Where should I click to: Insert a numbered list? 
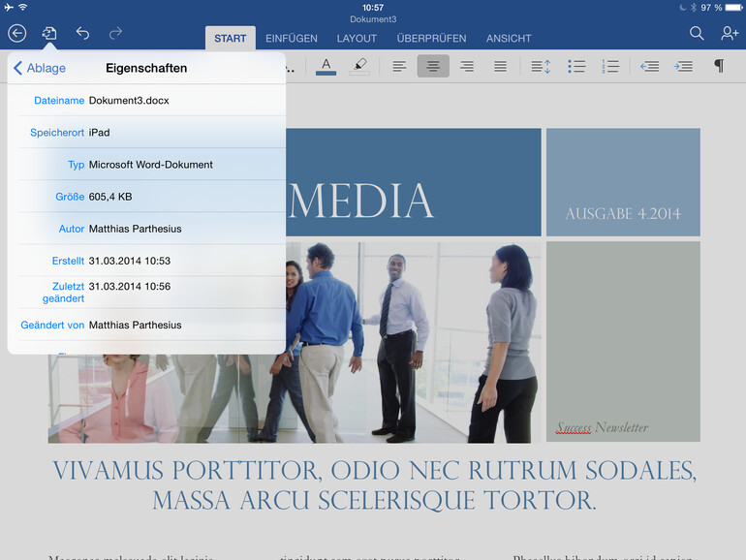610,66
